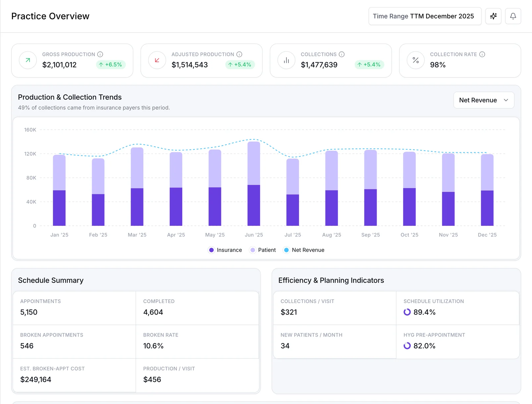The width and height of the screenshot is (532, 404).
Task: Click the Hyg Pre-Appointment ring icon
Action: [x=407, y=346]
